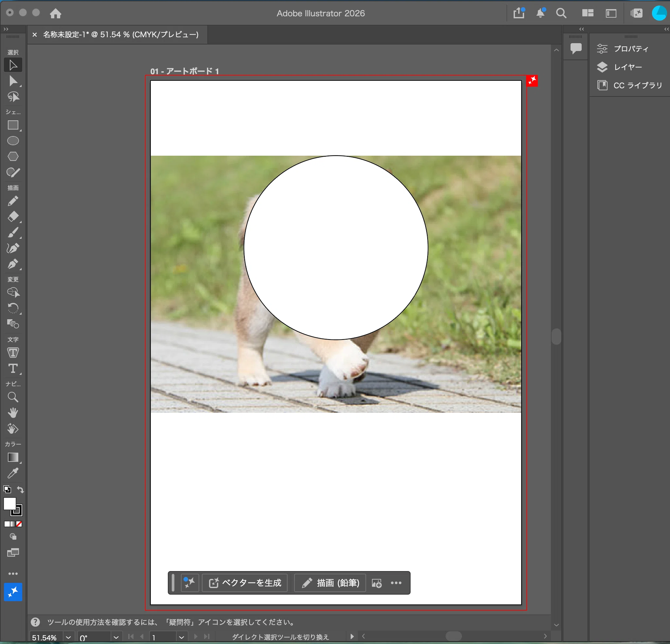Select the Rectangle tool
This screenshot has width=670, height=644.
13,125
